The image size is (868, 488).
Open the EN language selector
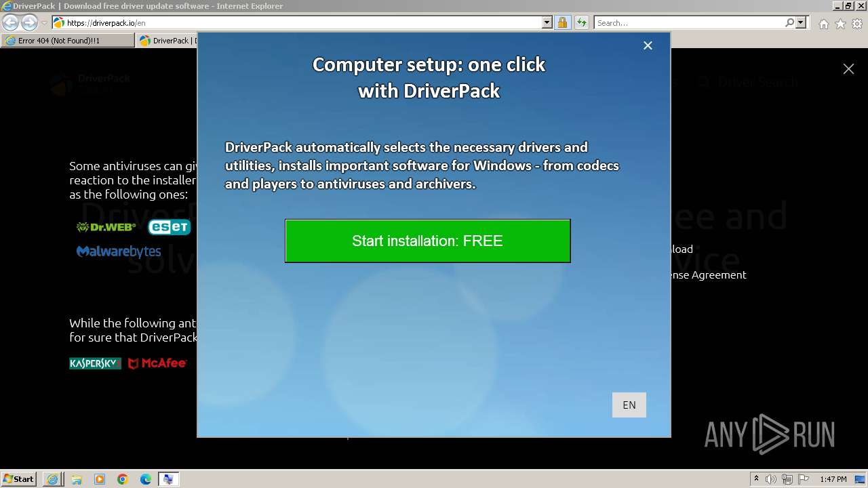point(629,405)
